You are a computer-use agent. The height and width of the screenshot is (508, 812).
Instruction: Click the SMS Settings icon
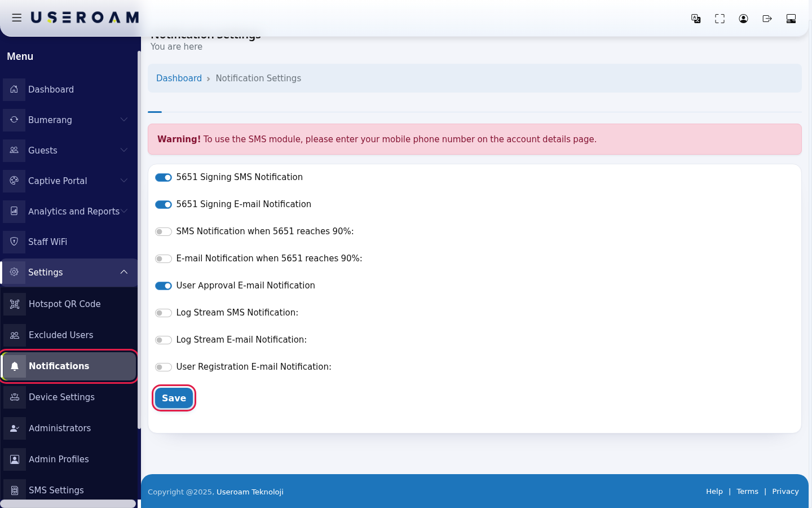click(x=15, y=491)
